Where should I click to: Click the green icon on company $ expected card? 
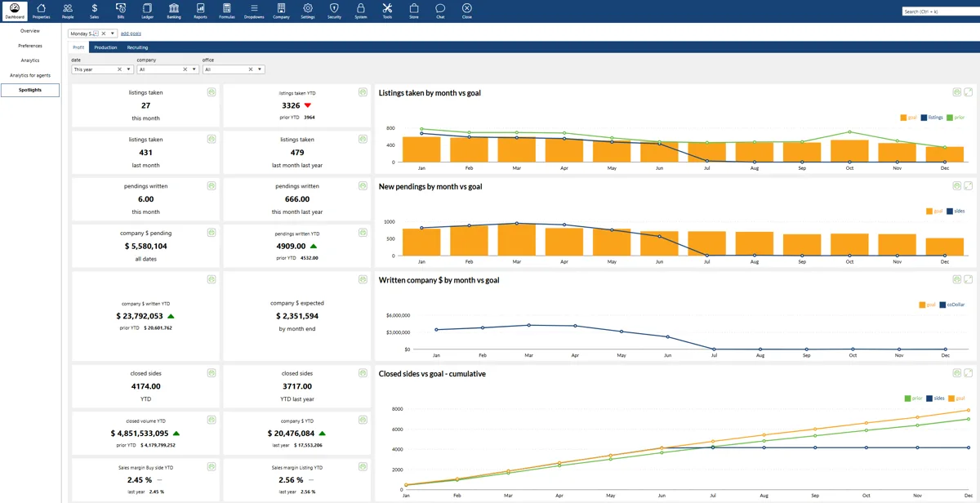tap(363, 280)
